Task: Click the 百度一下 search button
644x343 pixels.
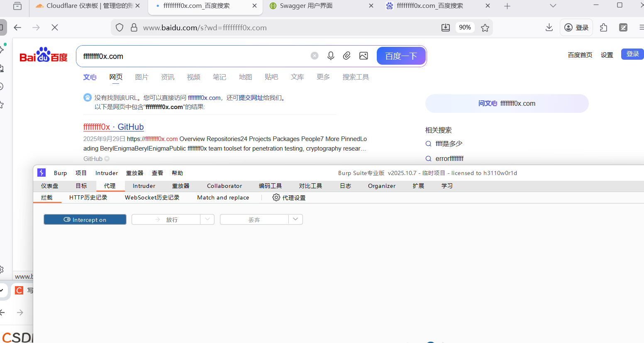Action: [401, 56]
